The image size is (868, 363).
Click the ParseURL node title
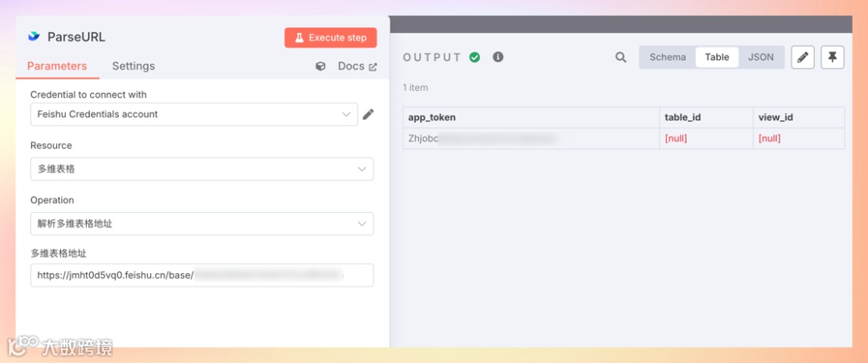(76, 37)
